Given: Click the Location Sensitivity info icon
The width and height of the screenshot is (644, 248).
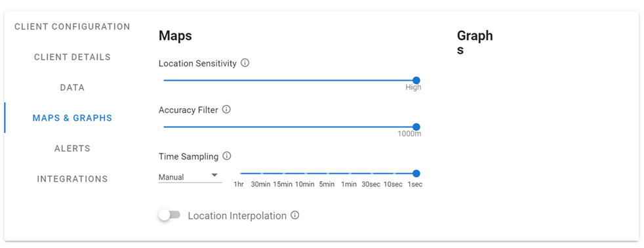Looking at the screenshot, I should [245, 63].
